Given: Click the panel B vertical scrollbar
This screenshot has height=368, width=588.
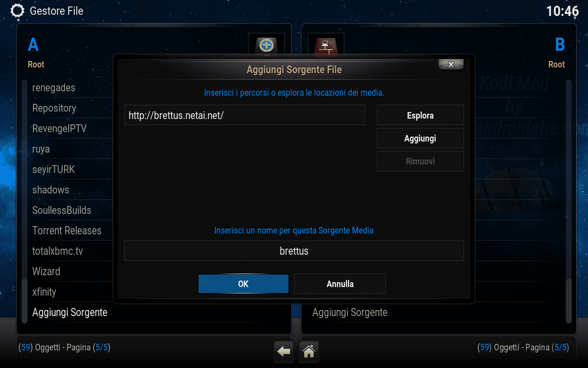Looking at the screenshot, I should 569,201.
